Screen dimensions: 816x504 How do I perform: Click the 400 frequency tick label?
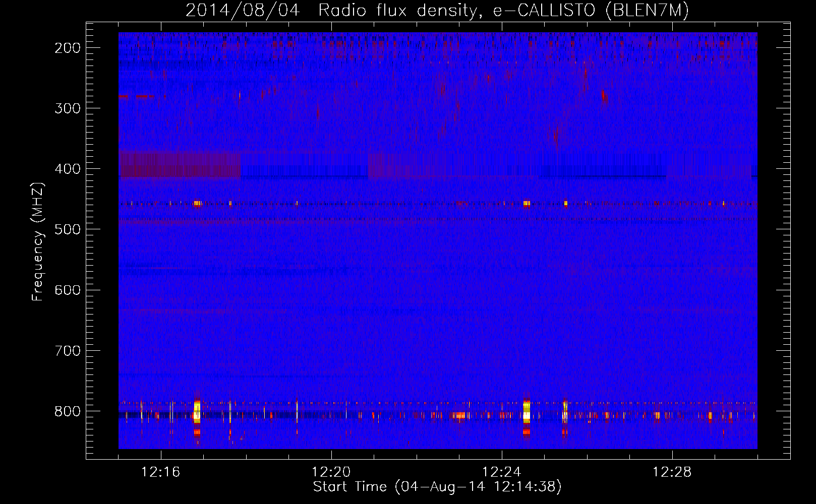[x=68, y=169]
